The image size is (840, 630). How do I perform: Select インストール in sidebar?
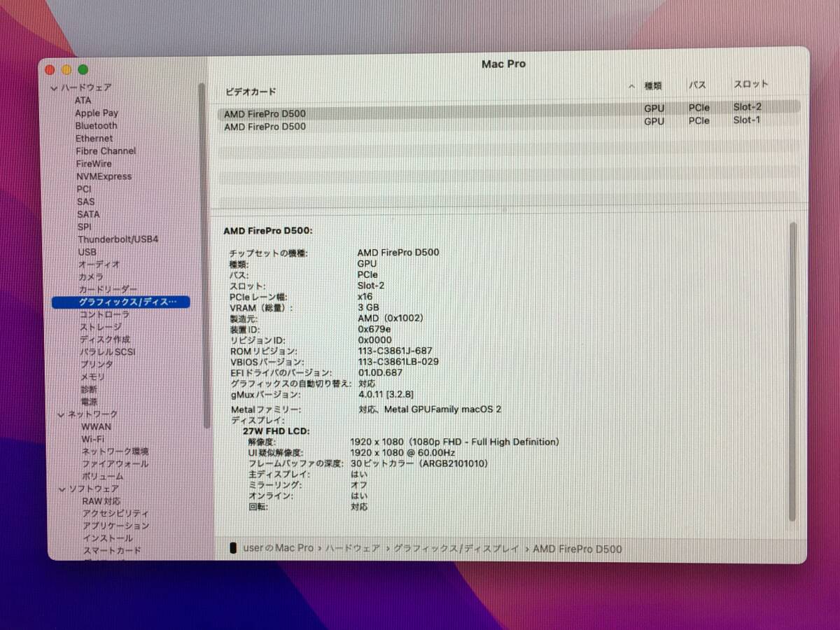(108, 538)
